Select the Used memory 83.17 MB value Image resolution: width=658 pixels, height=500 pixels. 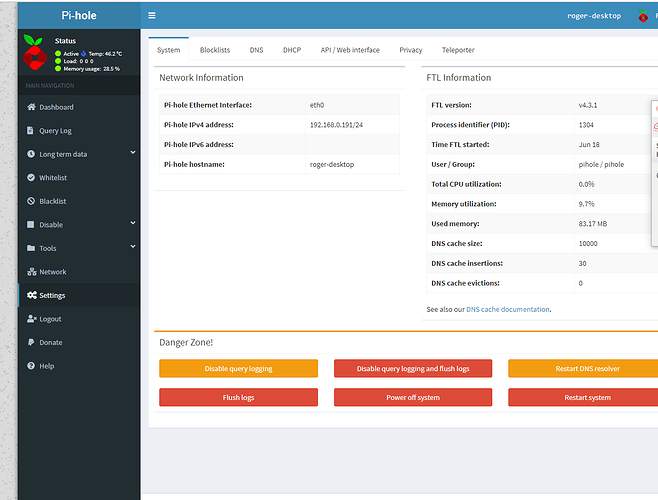[x=593, y=224]
